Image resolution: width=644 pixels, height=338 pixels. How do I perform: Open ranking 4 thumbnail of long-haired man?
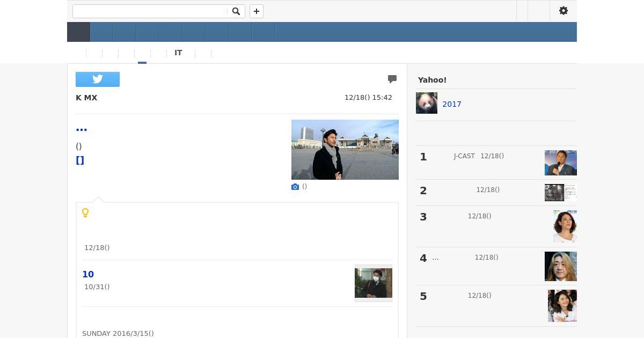(561, 266)
